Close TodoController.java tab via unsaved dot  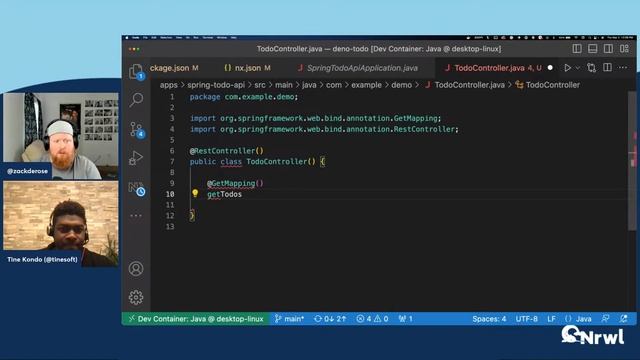[x=550, y=68]
